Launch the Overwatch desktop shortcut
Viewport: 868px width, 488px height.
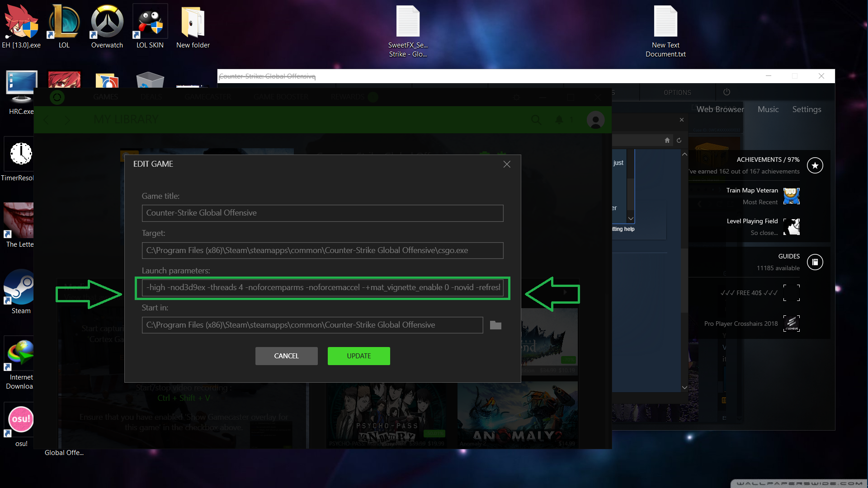pyautogui.click(x=107, y=26)
